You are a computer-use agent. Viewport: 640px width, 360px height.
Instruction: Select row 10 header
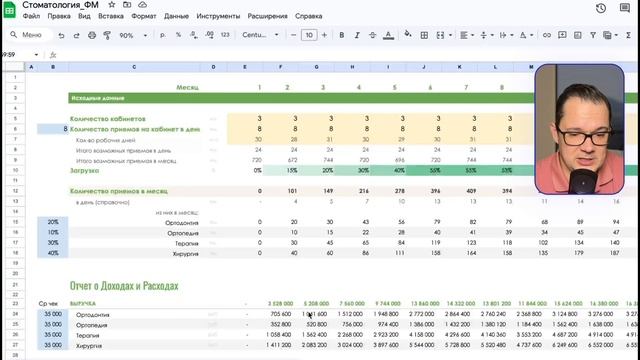tap(15, 170)
